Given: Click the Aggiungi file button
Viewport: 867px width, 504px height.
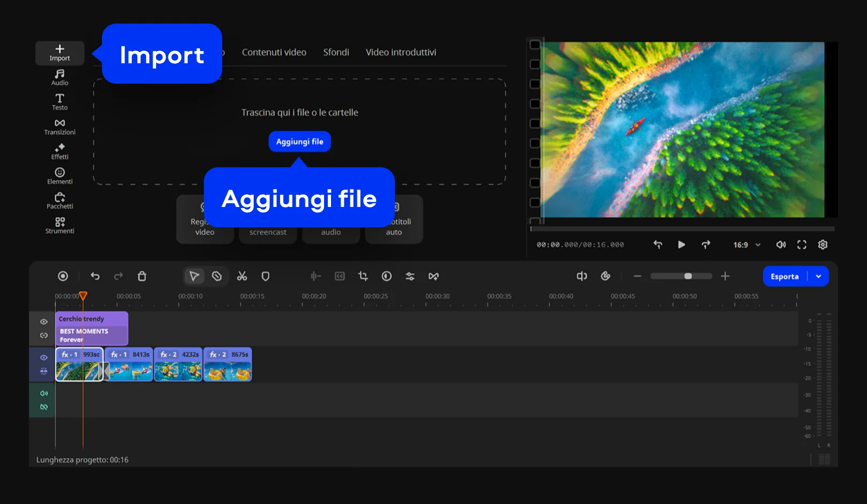Looking at the screenshot, I should [299, 142].
